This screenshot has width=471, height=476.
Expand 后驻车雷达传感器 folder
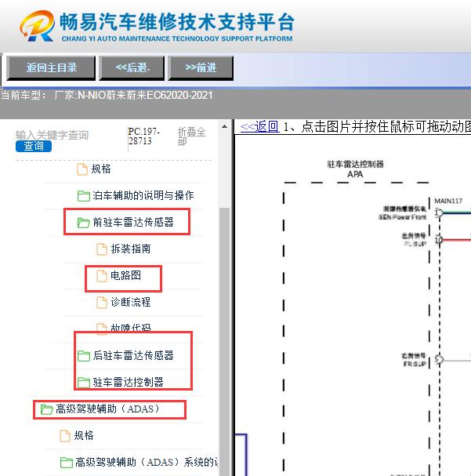pyautogui.click(x=133, y=355)
